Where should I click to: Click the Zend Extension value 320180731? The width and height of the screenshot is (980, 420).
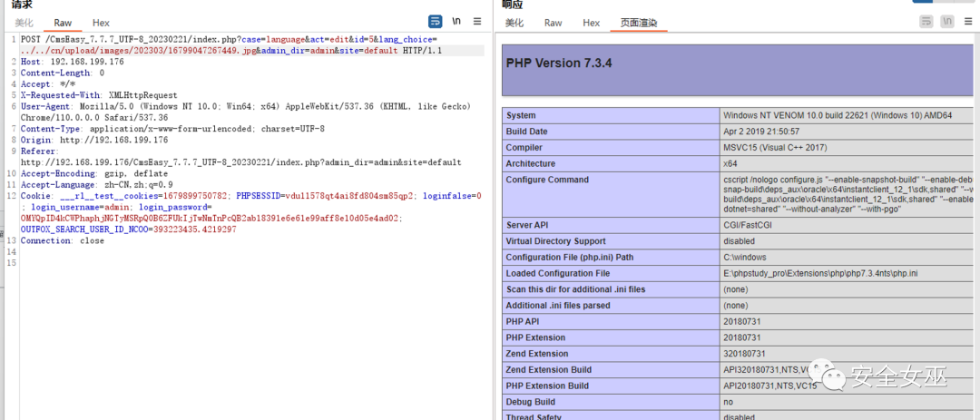click(744, 354)
